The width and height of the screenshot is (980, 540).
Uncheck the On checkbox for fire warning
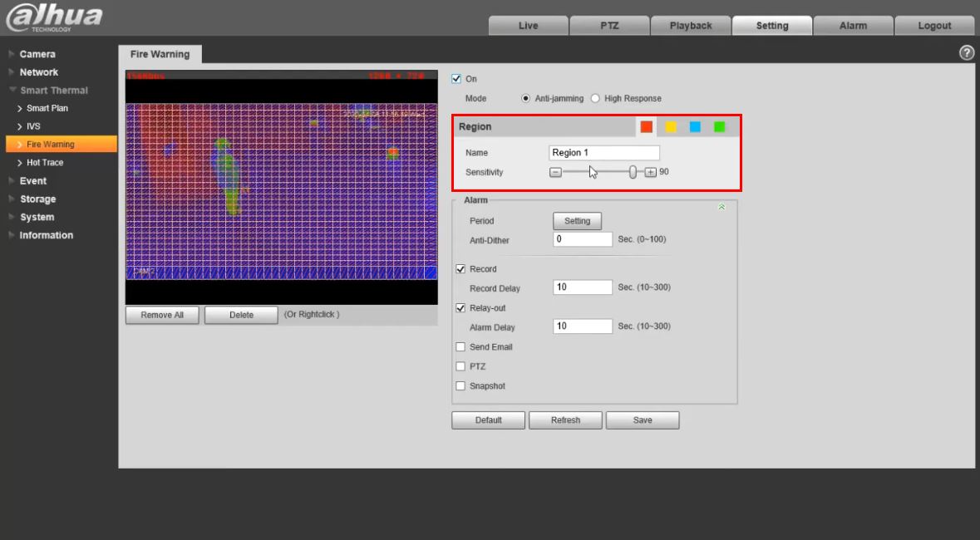(456, 79)
